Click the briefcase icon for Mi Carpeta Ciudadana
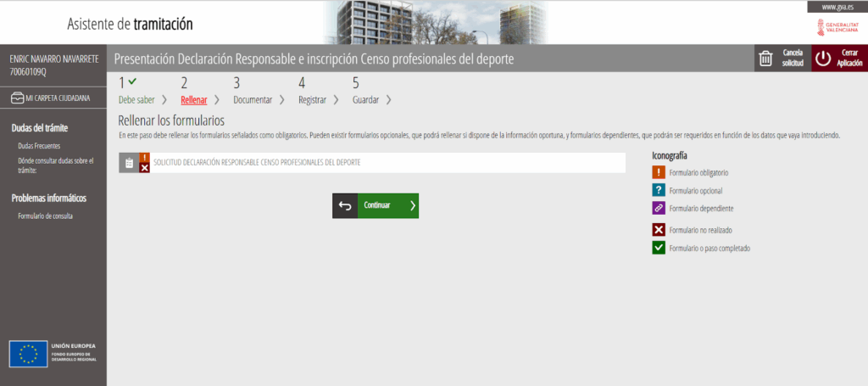The height and width of the screenshot is (386, 868). click(17, 98)
